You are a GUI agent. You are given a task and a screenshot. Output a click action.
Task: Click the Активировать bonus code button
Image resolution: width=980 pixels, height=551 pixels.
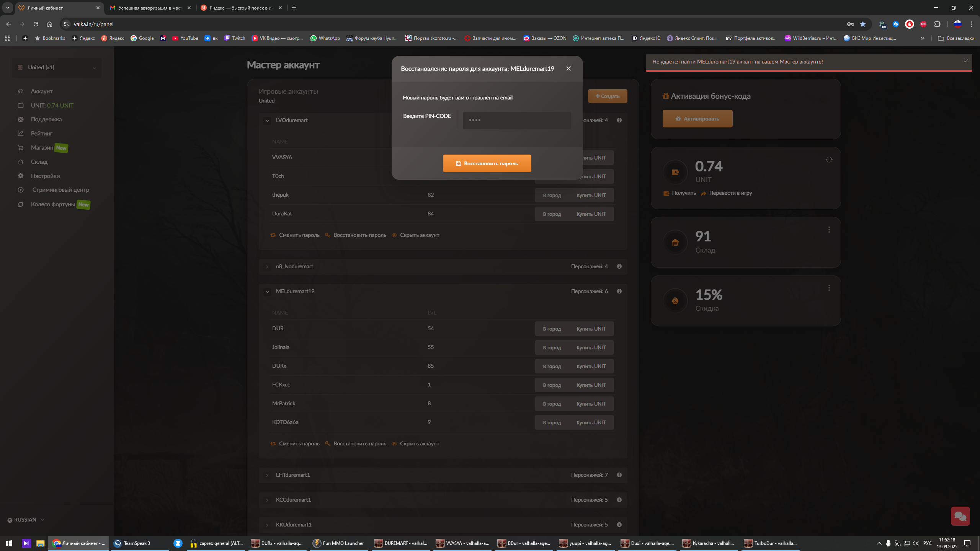(x=697, y=119)
